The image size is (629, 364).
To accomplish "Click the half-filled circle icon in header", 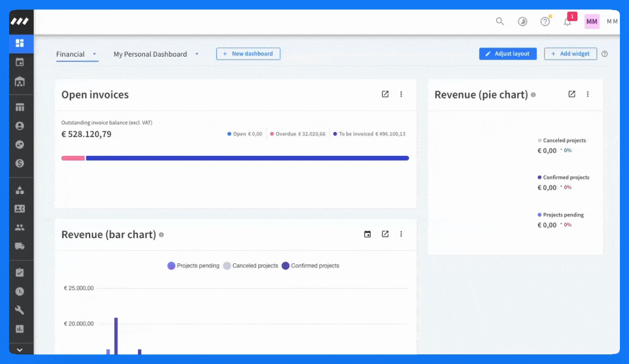I will point(522,21).
